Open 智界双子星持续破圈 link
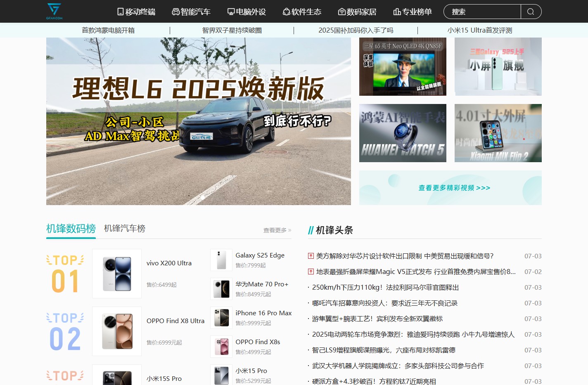Screen dimensions: 588x385 tap(232, 30)
